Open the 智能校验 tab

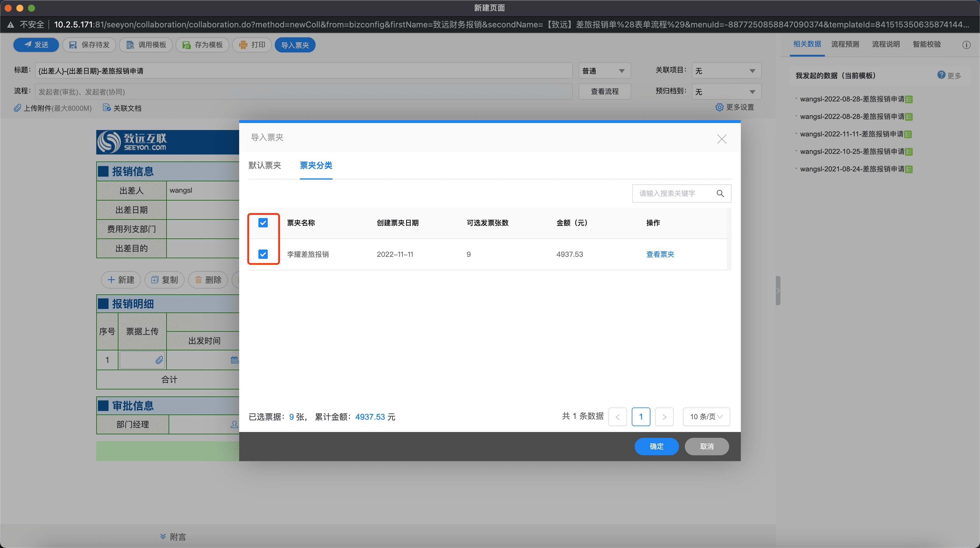[927, 44]
